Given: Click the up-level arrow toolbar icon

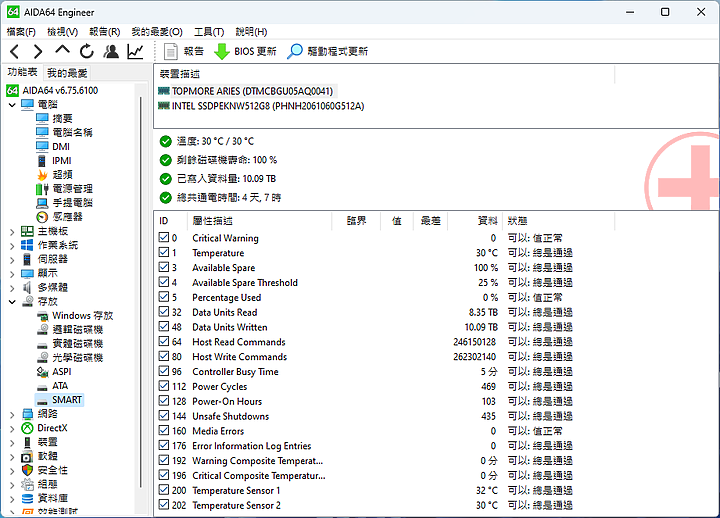Looking at the screenshot, I should click(62, 50).
